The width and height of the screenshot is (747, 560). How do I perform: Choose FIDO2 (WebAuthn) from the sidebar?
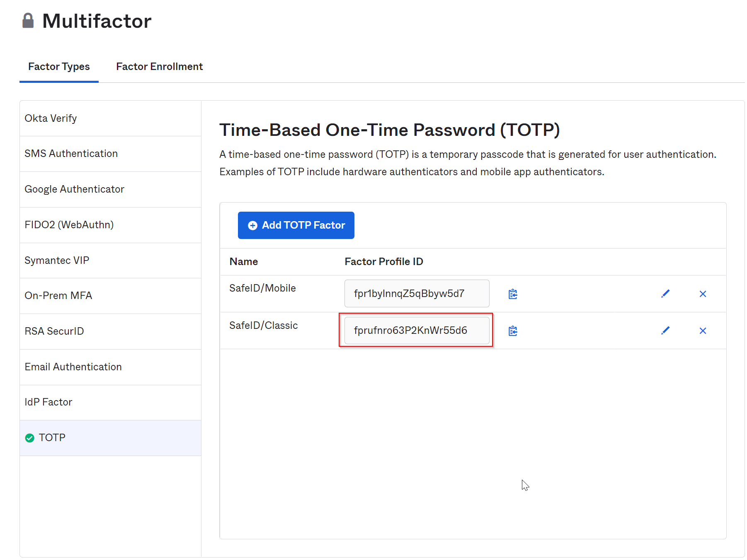[x=69, y=225]
